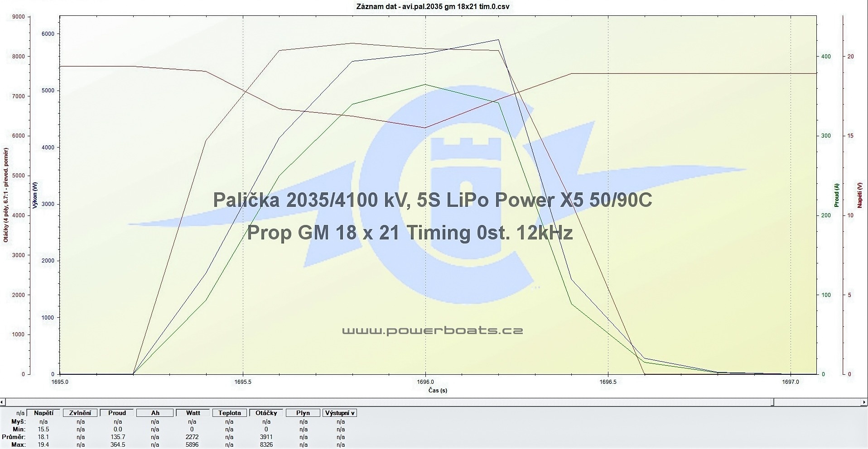Toggle the Výstupní v output curve button
The height and width of the screenshot is (449, 868).
click(340, 413)
